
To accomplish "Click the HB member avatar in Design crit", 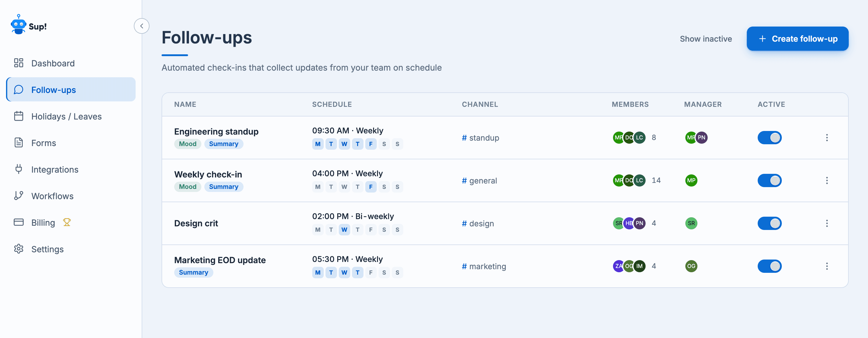I will click(x=629, y=223).
